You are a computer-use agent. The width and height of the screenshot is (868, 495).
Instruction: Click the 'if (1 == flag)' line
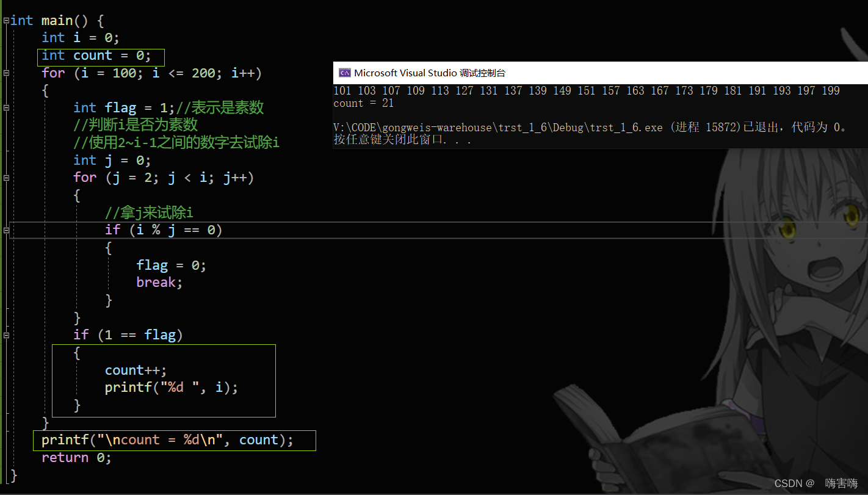point(128,335)
